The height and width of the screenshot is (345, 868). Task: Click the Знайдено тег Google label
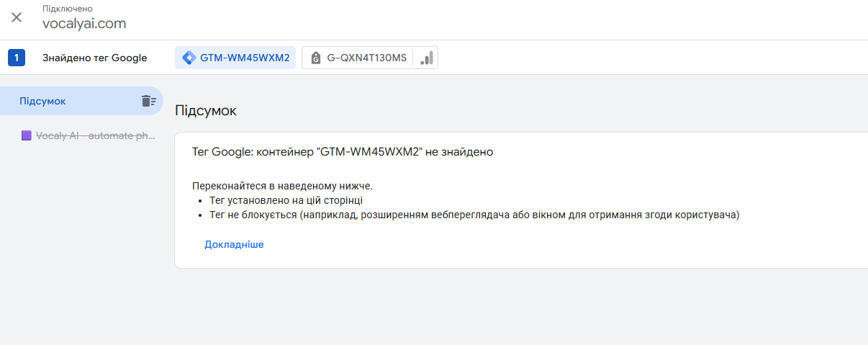click(x=94, y=58)
